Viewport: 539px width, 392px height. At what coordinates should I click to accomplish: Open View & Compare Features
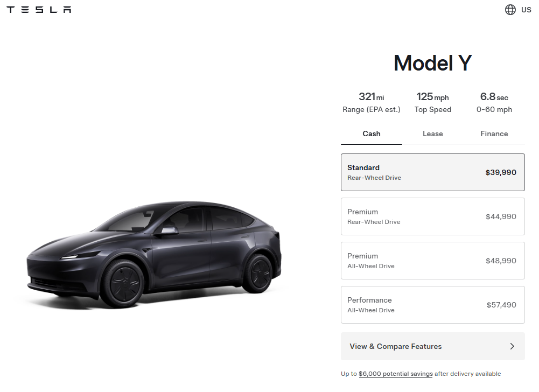tap(433, 346)
